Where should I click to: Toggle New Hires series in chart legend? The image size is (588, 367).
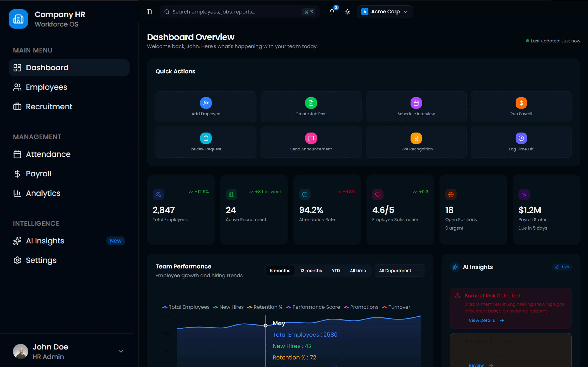[228, 307]
